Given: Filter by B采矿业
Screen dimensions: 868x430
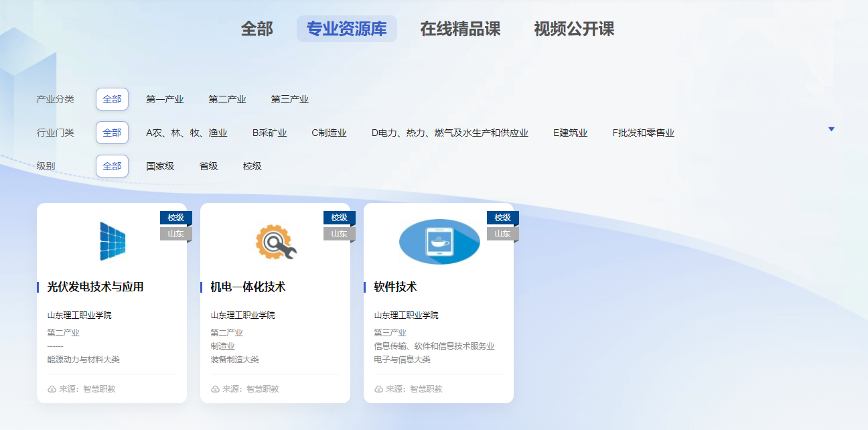Looking at the screenshot, I should 269,133.
